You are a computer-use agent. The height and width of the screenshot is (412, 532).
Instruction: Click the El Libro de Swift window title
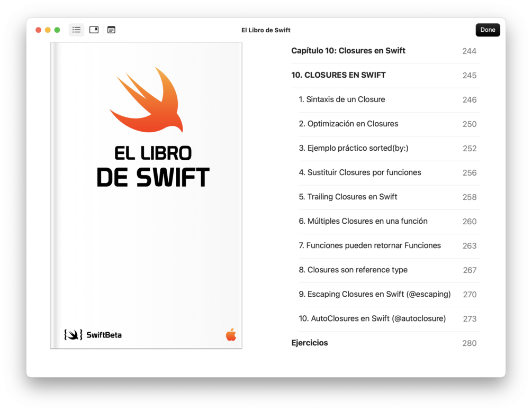point(266,30)
